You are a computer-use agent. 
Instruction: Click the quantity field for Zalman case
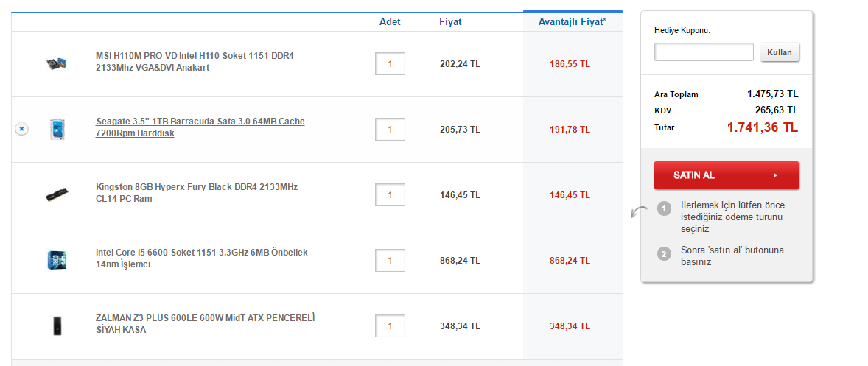[390, 325]
